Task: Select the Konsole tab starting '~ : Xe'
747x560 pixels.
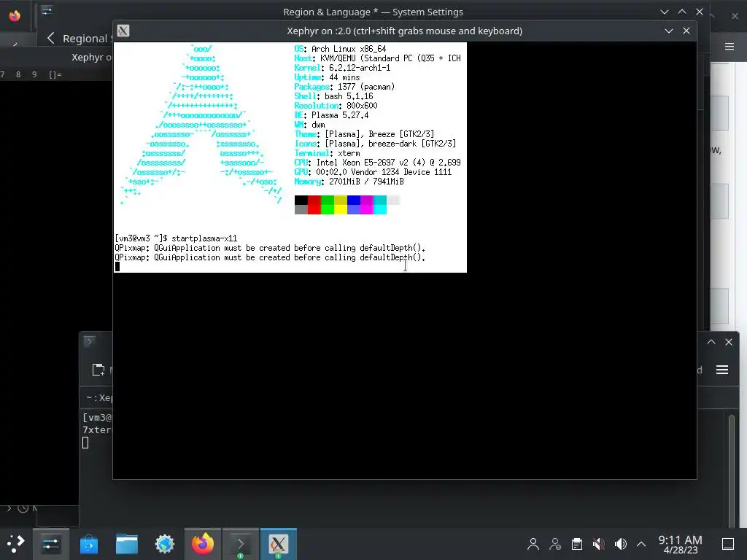Action: pos(99,397)
